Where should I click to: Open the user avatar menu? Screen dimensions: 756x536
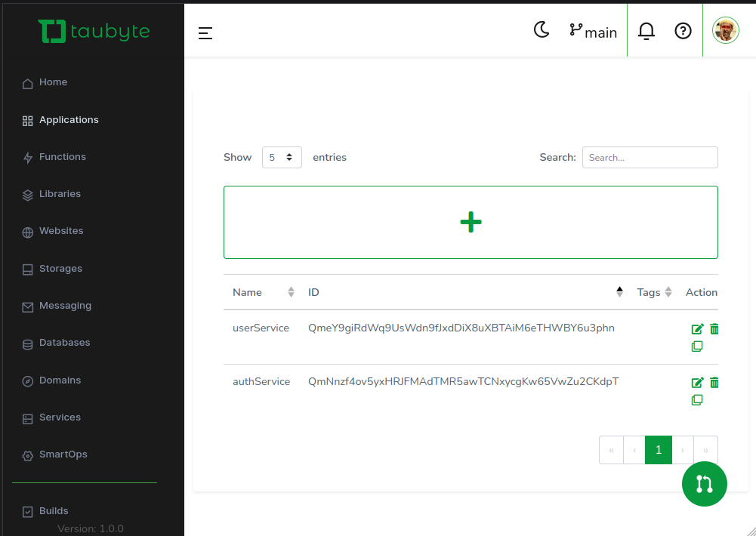tap(726, 30)
